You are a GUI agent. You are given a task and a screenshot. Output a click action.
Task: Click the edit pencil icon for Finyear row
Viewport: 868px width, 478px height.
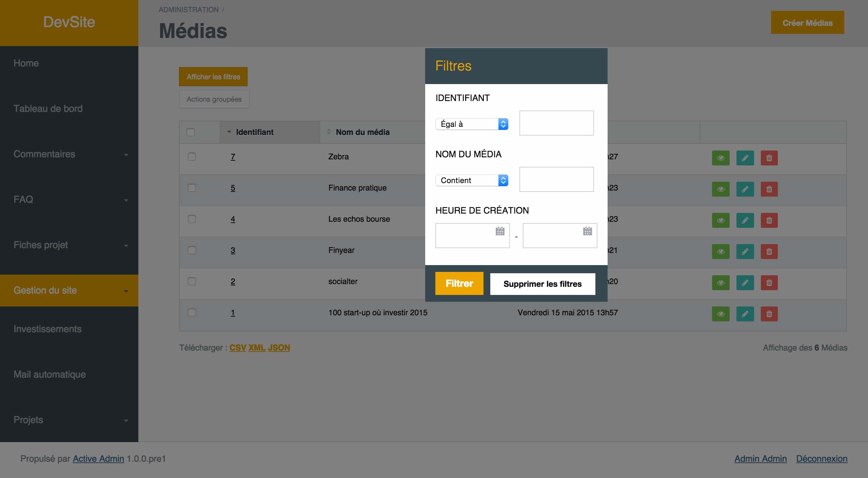[745, 252]
